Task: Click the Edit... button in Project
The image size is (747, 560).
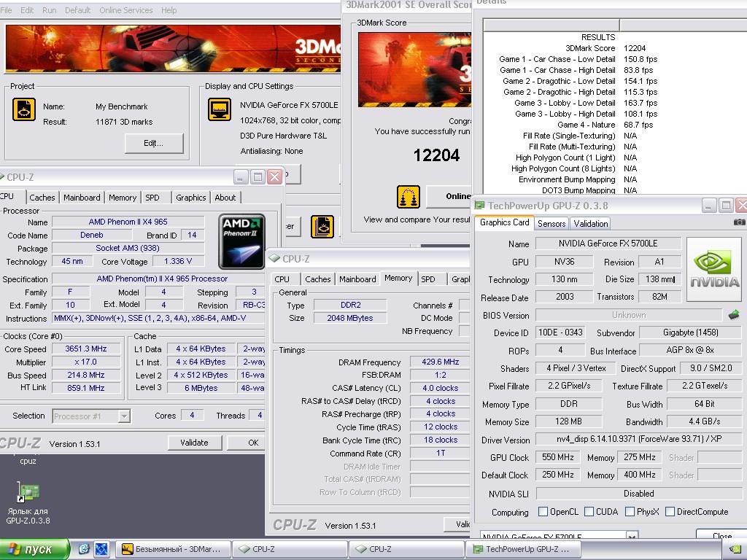Action: click(x=154, y=143)
